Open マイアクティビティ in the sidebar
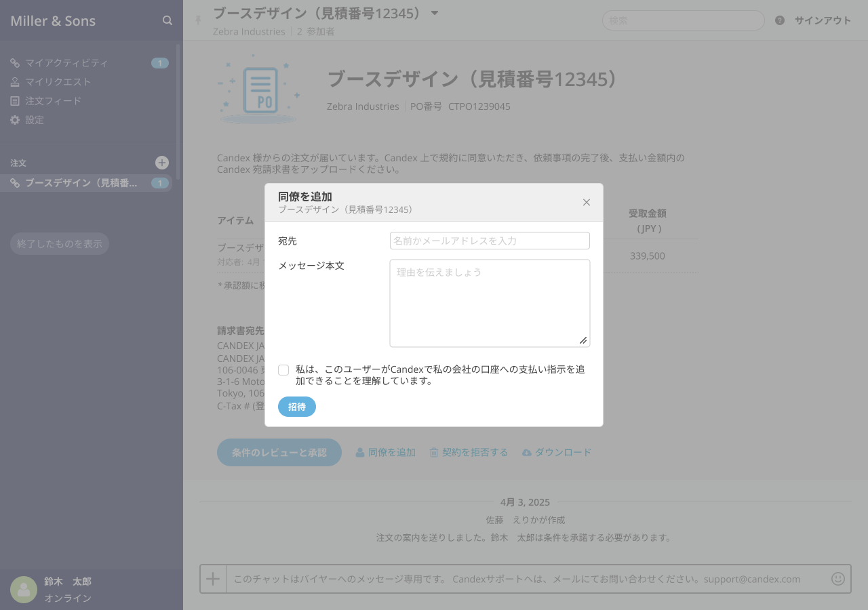This screenshot has height=610, width=868. tap(66, 63)
